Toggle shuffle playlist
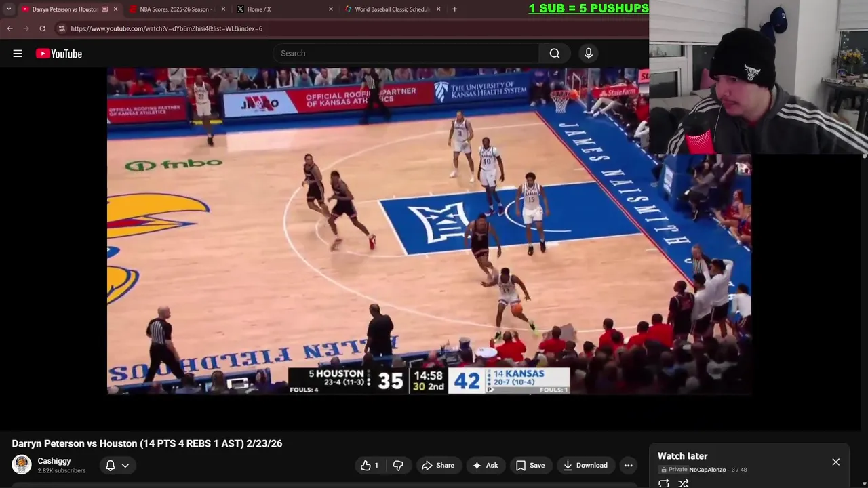Screen dimensions: 868x488 pyautogui.click(x=684, y=483)
